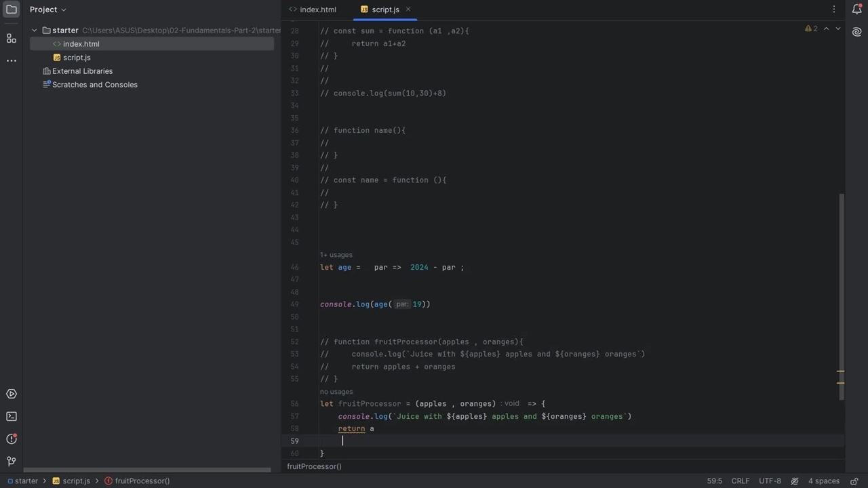Open the notifications bell
The height and width of the screenshot is (488, 868).
[856, 9]
